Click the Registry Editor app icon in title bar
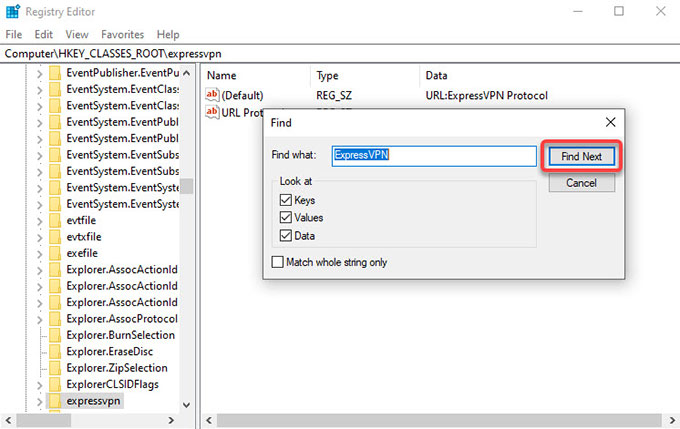This screenshot has height=429, width=680. pyautogui.click(x=13, y=12)
